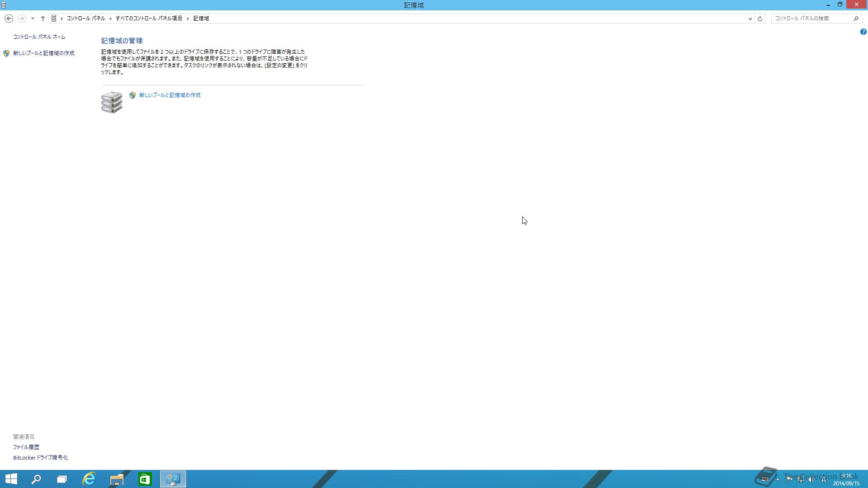Click the 記憶域 breadcrumb segment
Image resolution: width=868 pixels, height=488 pixels.
[201, 19]
